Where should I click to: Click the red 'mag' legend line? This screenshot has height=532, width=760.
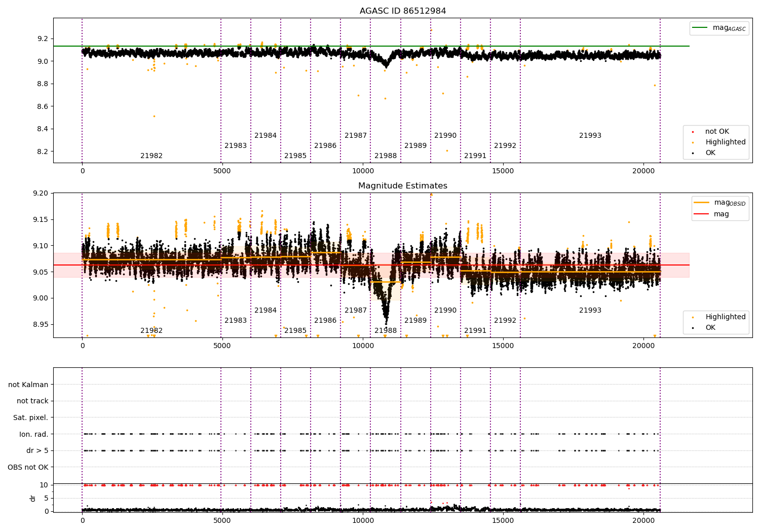(701, 214)
